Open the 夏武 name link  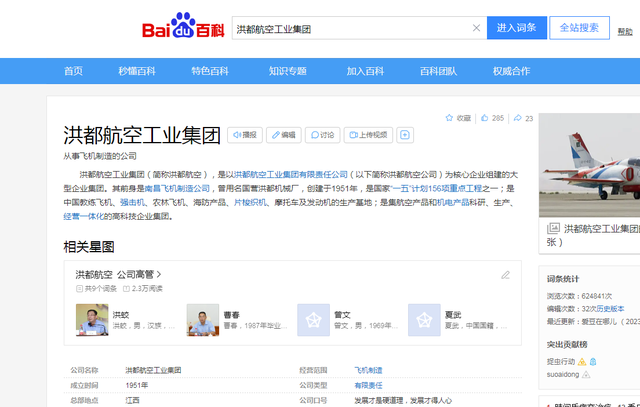pos(453,315)
